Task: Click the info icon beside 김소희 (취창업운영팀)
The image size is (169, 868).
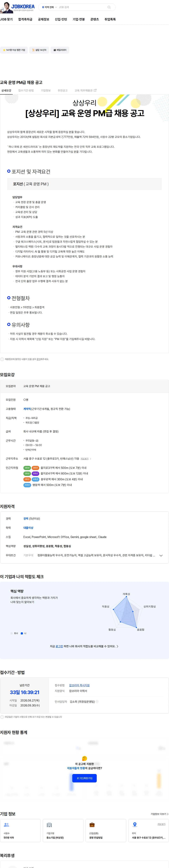Action: tap(97, 701)
